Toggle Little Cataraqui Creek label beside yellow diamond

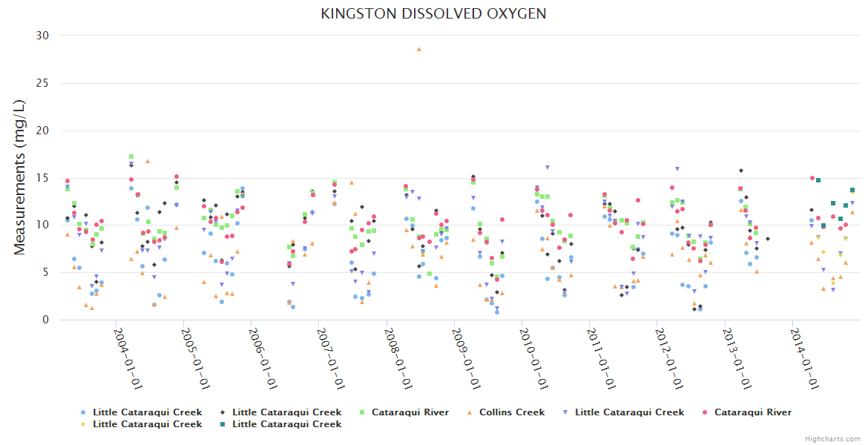click(x=147, y=424)
